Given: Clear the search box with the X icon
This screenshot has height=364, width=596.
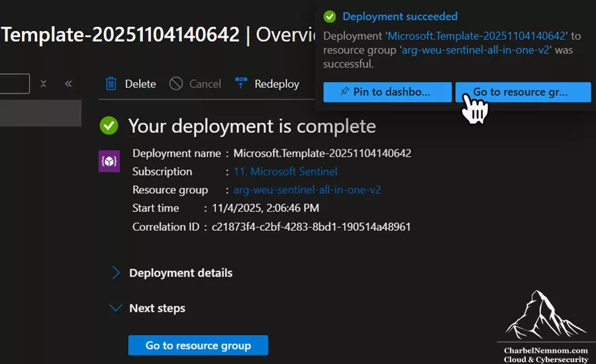Looking at the screenshot, I should 43,83.
